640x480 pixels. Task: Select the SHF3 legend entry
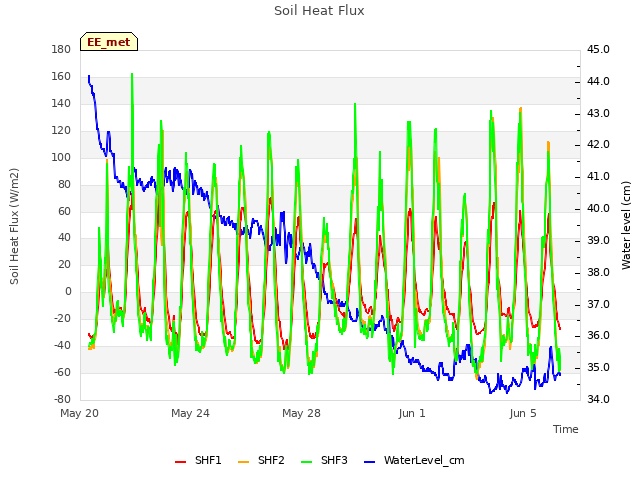click(324, 460)
